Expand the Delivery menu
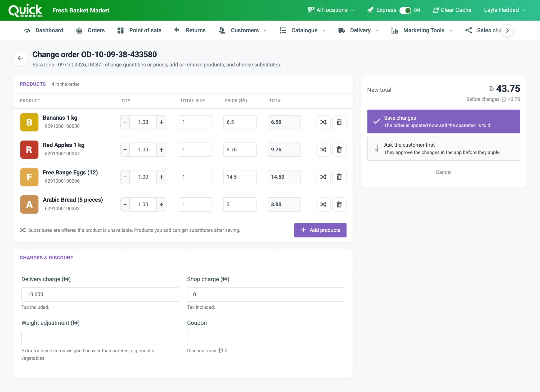Screen dimensions: 540x392 [x=359, y=30]
